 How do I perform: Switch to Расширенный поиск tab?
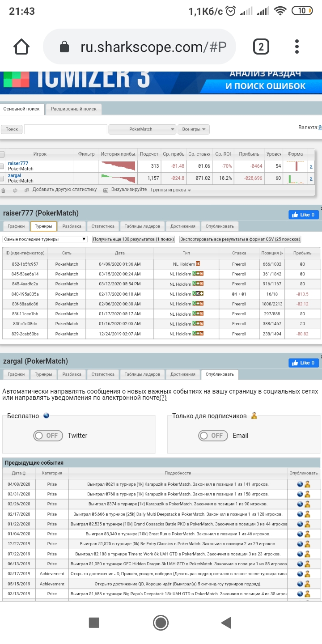coord(74,109)
